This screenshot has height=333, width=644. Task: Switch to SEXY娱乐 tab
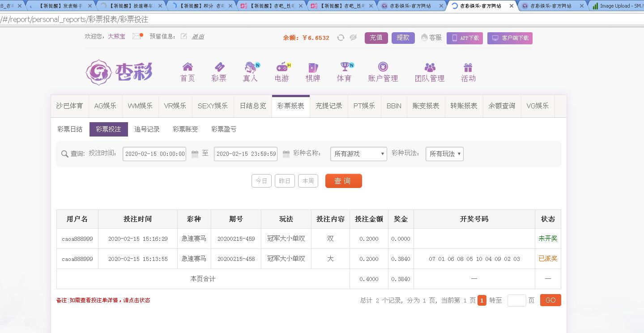tap(213, 106)
